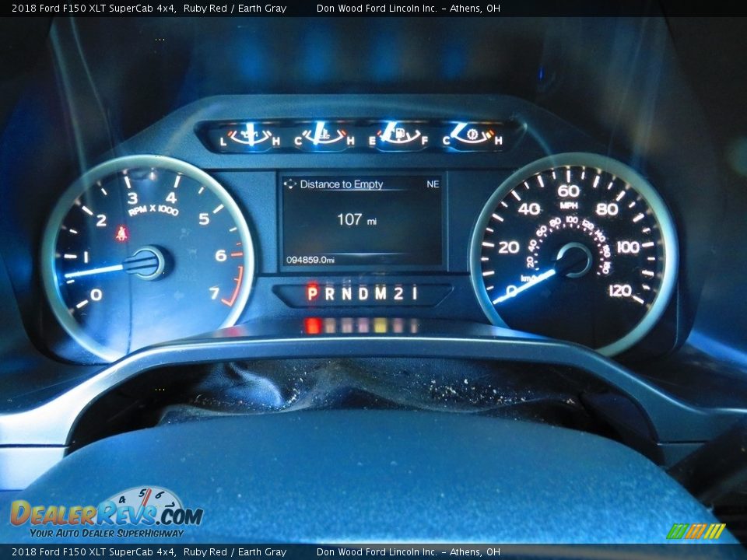This screenshot has width=747, height=560.
Task: Click the DealerRevs.com logo
Action: point(107,513)
